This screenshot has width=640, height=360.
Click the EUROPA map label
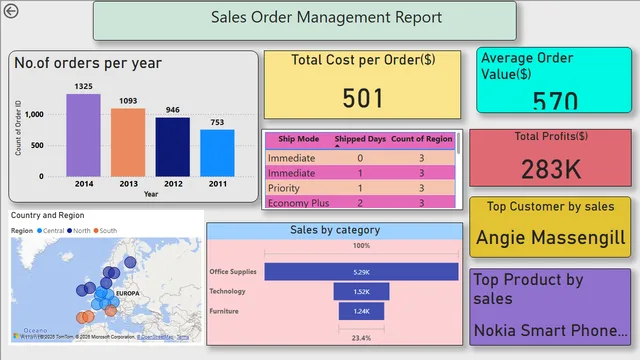pyautogui.click(x=128, y=293)
